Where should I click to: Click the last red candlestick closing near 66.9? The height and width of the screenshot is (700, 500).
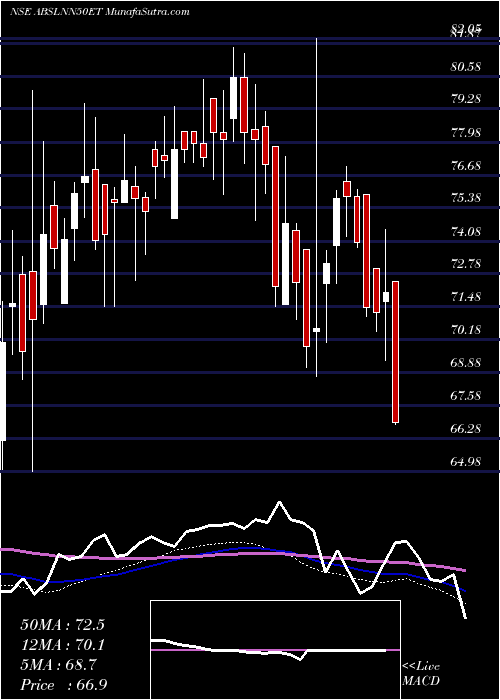click(396, 352)
